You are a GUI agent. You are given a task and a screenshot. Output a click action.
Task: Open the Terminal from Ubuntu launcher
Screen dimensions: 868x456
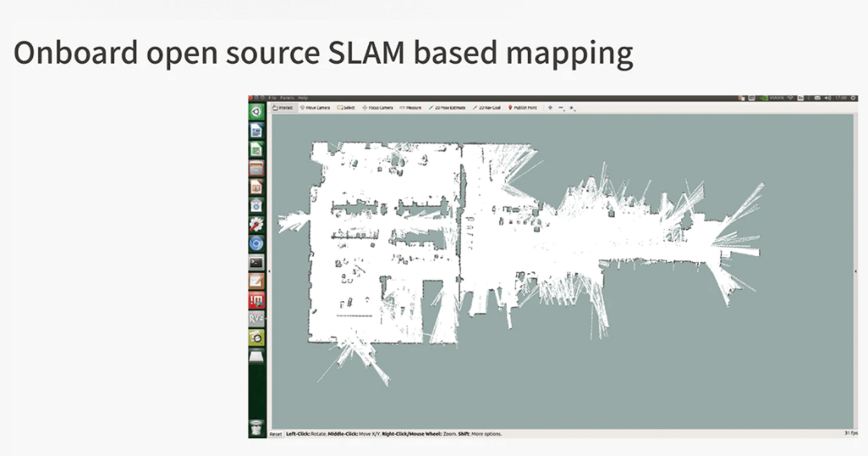coord(256,263)
